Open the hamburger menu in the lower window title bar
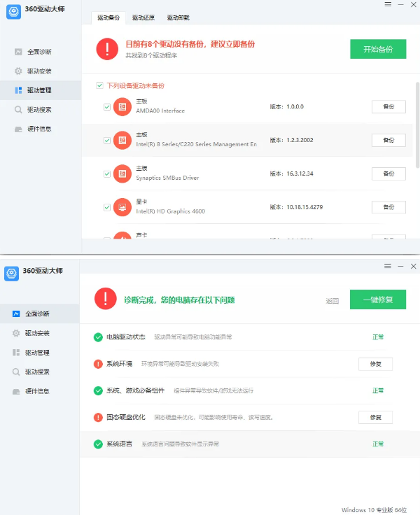420x515 pixels. (x=387, y=267)
